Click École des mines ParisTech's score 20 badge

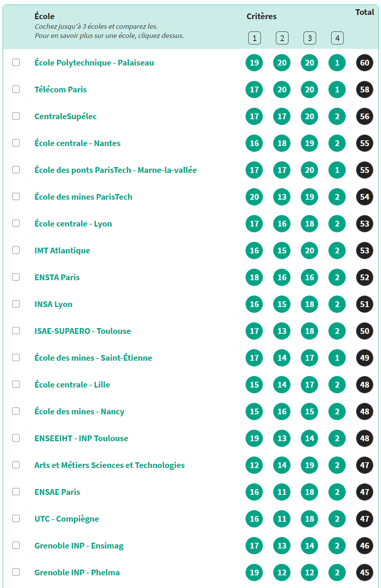click(254, 197)
